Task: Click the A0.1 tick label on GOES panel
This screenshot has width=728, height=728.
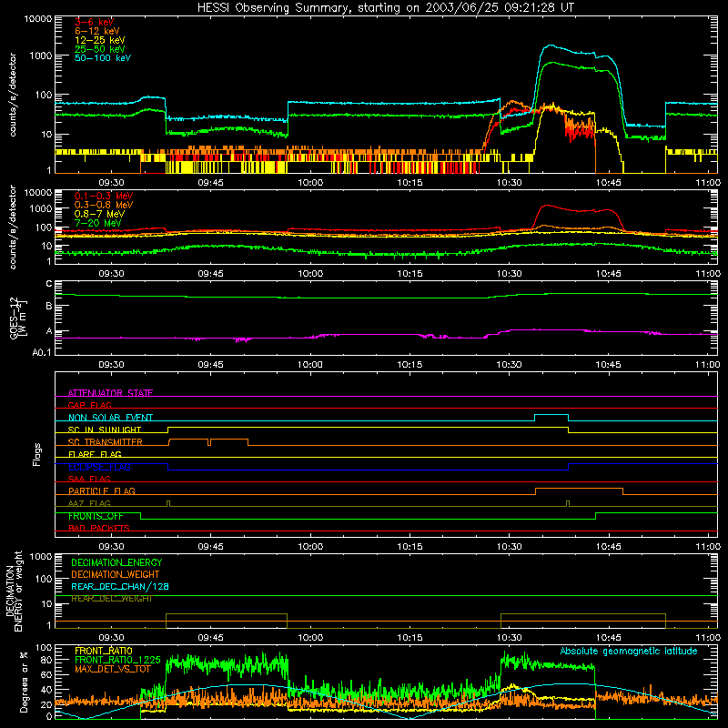Action: (42, 352)
